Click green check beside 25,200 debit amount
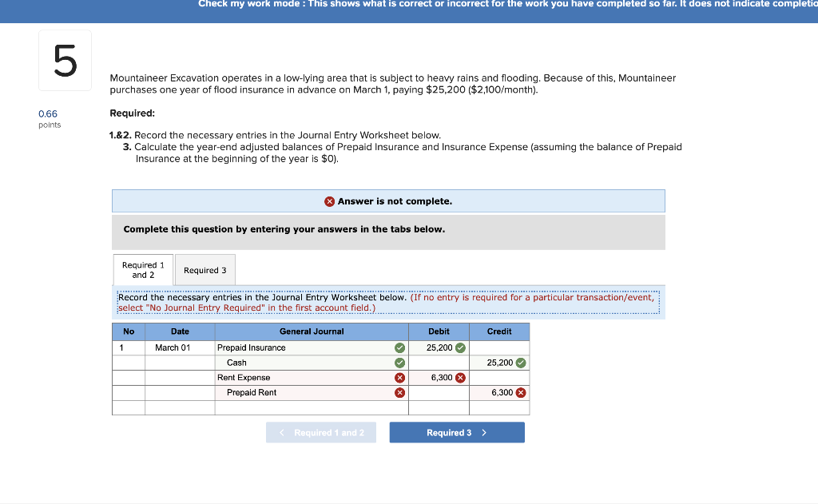This screenshot has width=818, height=504. click(459, 347)
